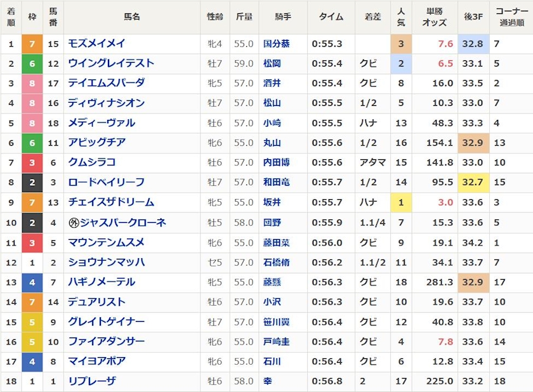533x392 pixels.
Task: Click the horse link チェイスザドリーム
Action: (x=111, y=202)
